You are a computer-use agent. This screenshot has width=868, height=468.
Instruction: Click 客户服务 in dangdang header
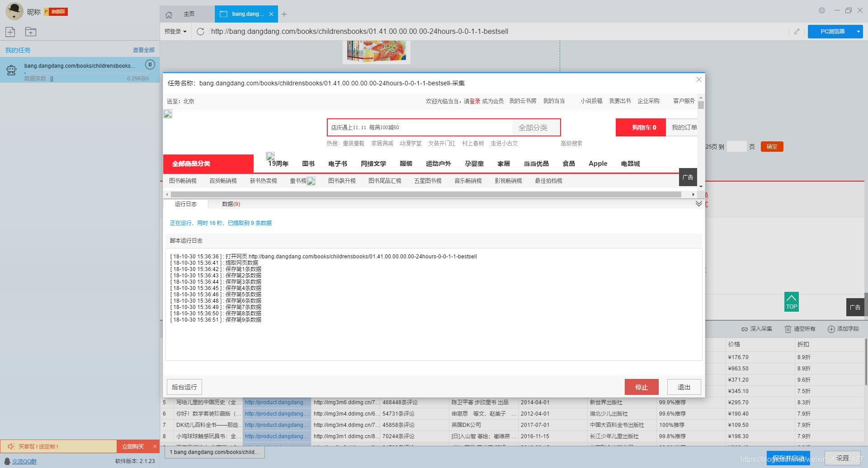tap(684, 101)
